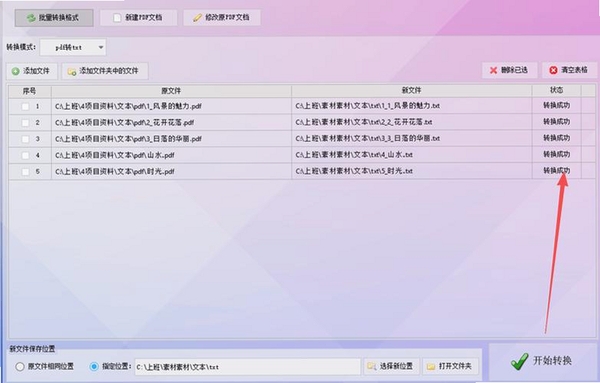Viewport: 600px width, 383px height.
Task: Open the 修改原PDF文档 tab
Action: click(222, 18)
